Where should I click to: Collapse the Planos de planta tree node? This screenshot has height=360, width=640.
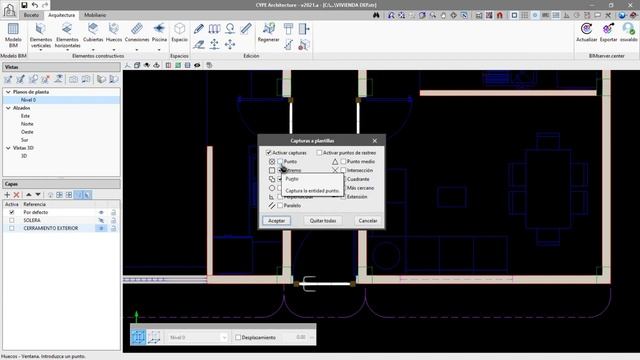pyautogui.click(x=8, y=92)
